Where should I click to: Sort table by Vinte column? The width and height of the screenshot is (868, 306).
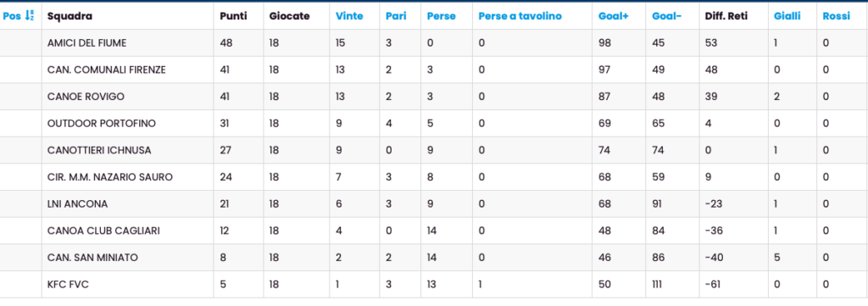click(349, 16)
